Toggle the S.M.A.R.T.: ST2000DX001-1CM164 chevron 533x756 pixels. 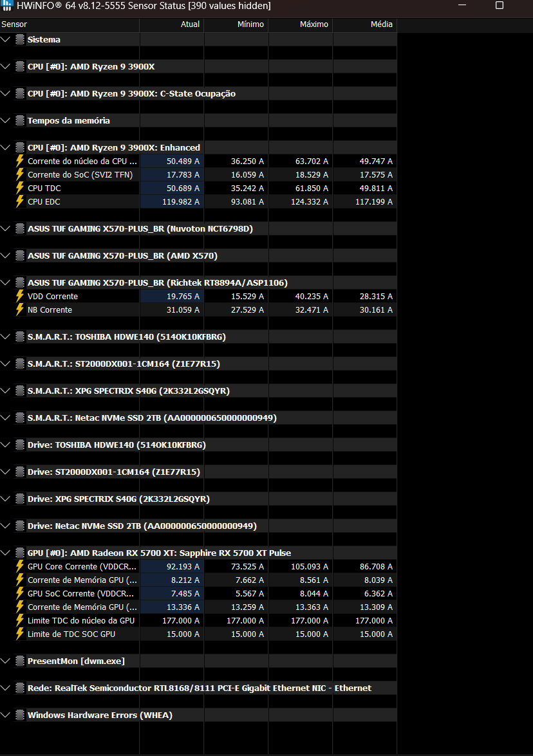pos(6,364)
